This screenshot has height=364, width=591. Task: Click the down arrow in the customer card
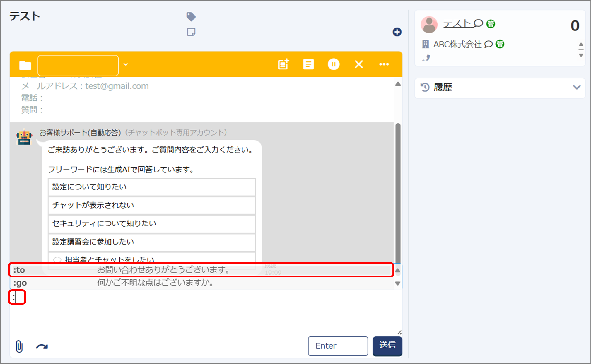[581, 55]
